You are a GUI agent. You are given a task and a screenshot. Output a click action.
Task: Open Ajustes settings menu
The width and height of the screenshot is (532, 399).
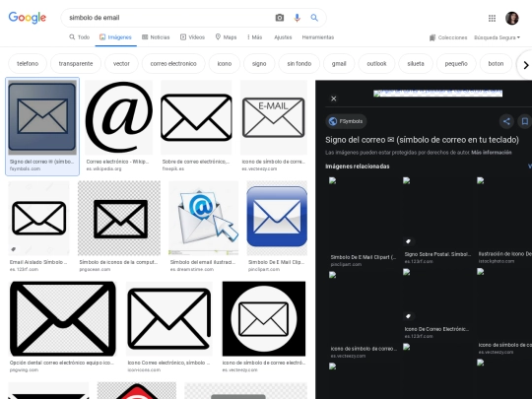point(283,37)
